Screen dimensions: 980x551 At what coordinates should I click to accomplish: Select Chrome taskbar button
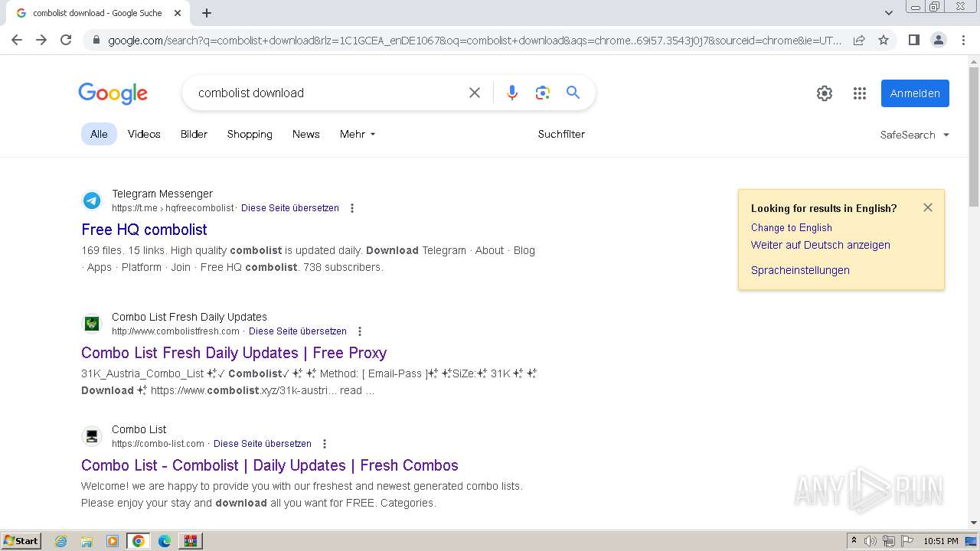pos(139,541)
